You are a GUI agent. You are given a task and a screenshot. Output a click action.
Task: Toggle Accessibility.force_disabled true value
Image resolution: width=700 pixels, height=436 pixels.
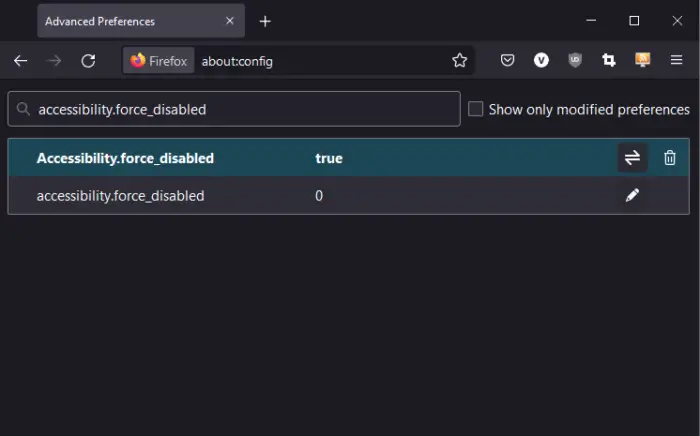[x=632, y=158]
